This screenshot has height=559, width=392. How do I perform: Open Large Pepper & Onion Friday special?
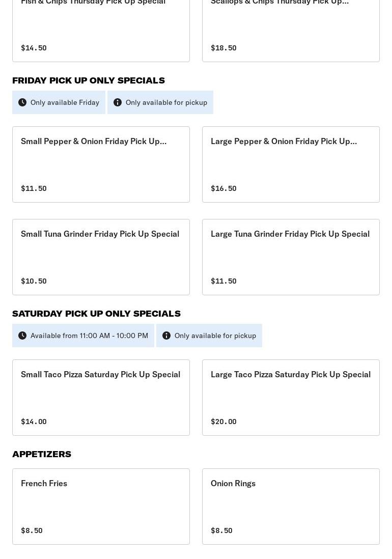[291, 164]
